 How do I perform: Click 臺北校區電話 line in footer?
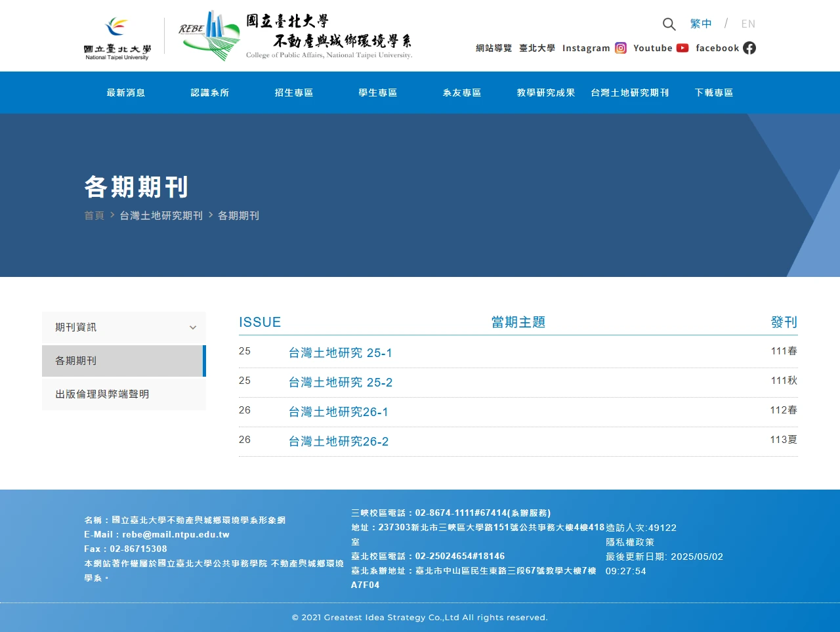click(428, 556)
